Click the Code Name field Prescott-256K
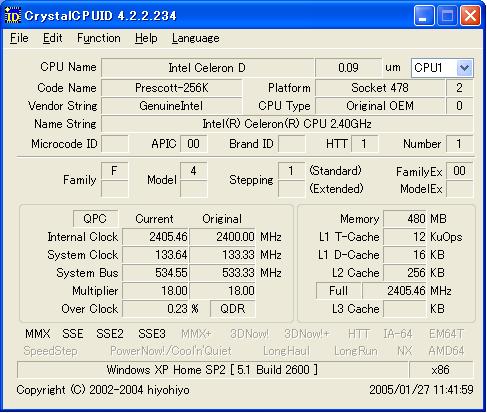The height and width of the screenshot is (413, 487). (x=172, y=88)
